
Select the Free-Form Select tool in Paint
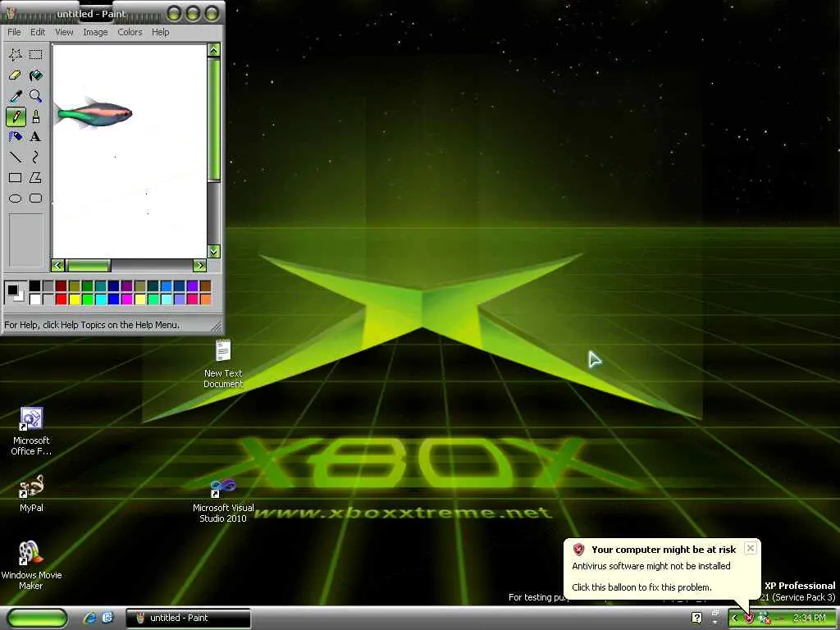click(x=15, y=54)
